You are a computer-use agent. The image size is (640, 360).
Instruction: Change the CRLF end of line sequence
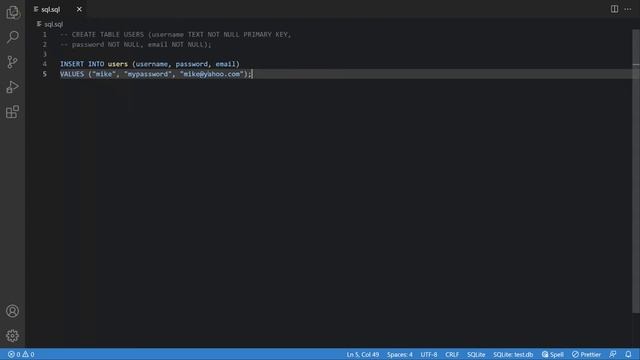(x=452, y=354)
